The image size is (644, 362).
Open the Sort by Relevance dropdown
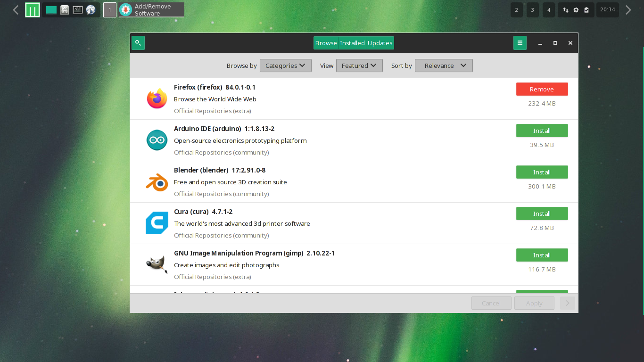tap(444, 66)
